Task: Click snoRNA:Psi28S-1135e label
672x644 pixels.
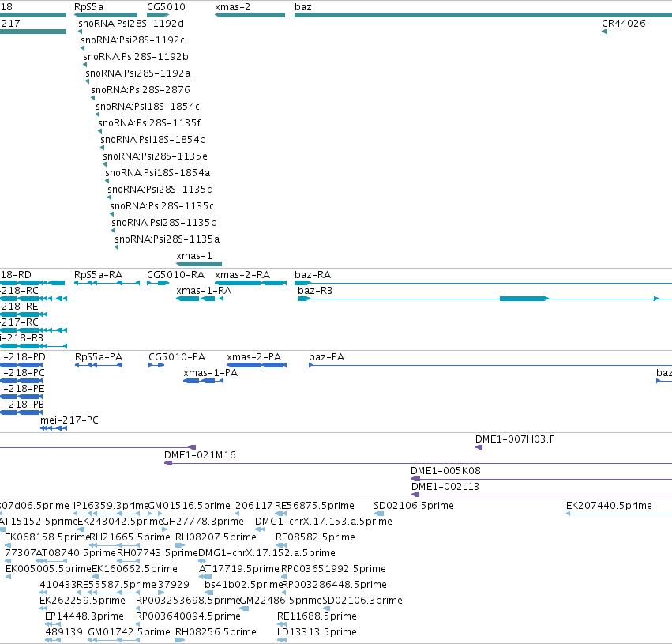Action: [x=155, y=156]
